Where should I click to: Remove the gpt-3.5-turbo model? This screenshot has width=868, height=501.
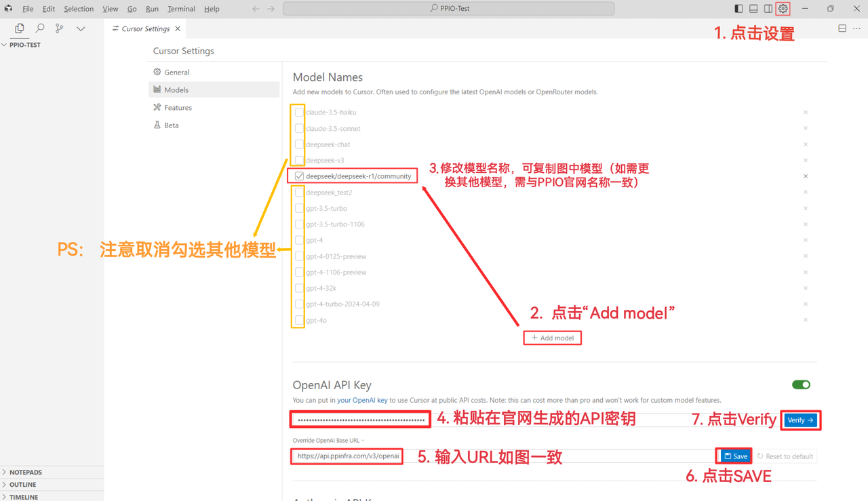(806, 208)
